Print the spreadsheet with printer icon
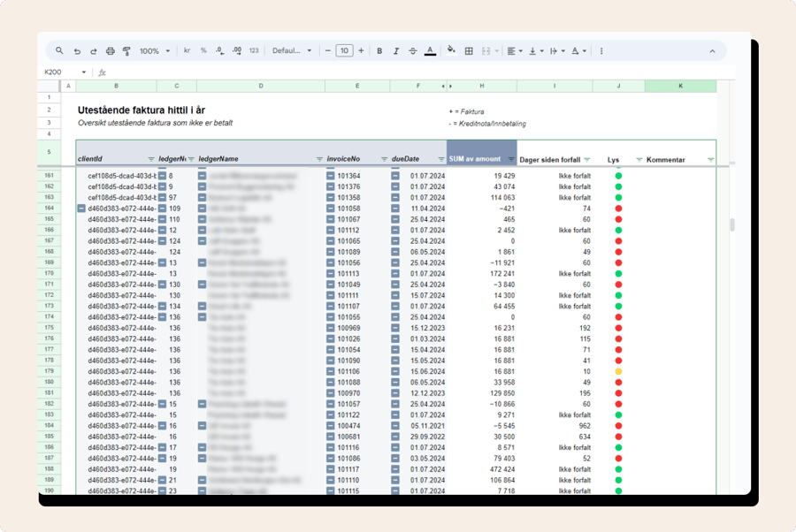Viewport: 796px width, 532px height. click(111, 51)
